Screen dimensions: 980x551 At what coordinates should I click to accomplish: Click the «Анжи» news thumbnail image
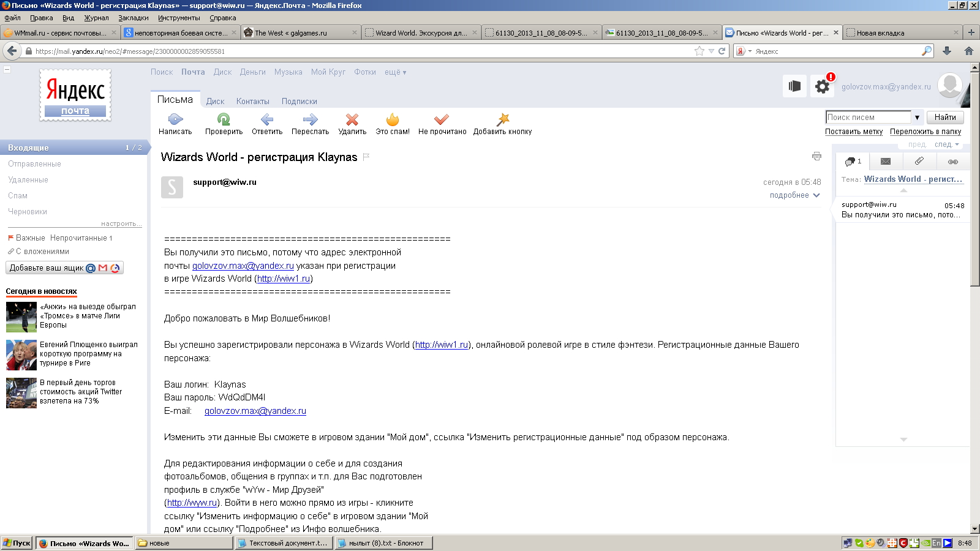click(21, 317)
